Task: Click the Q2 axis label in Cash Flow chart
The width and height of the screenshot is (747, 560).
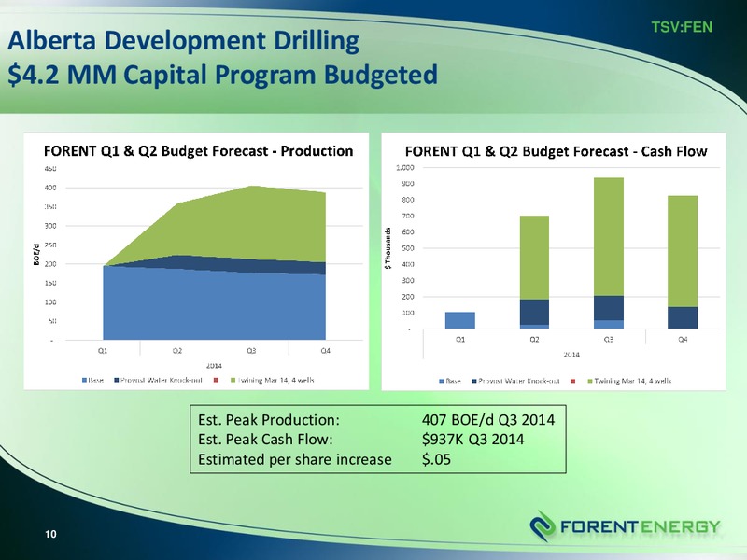Action: point(534,340)
